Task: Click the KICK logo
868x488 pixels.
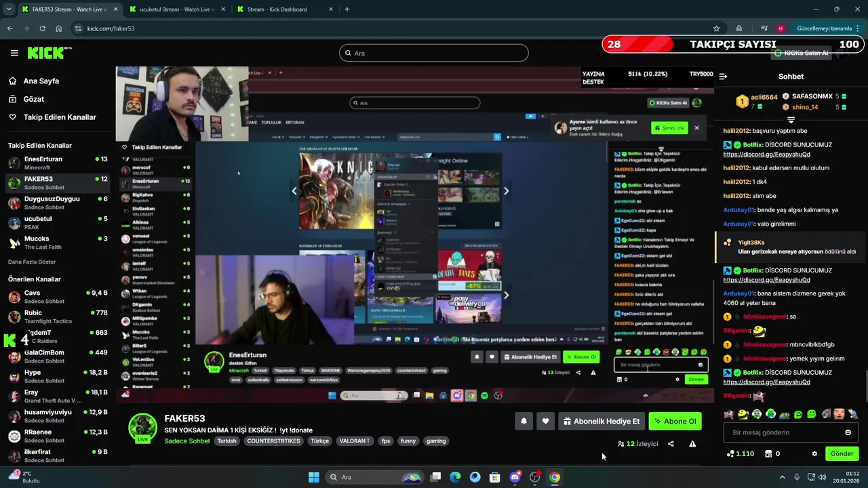Action: click(x=50, y=53)
